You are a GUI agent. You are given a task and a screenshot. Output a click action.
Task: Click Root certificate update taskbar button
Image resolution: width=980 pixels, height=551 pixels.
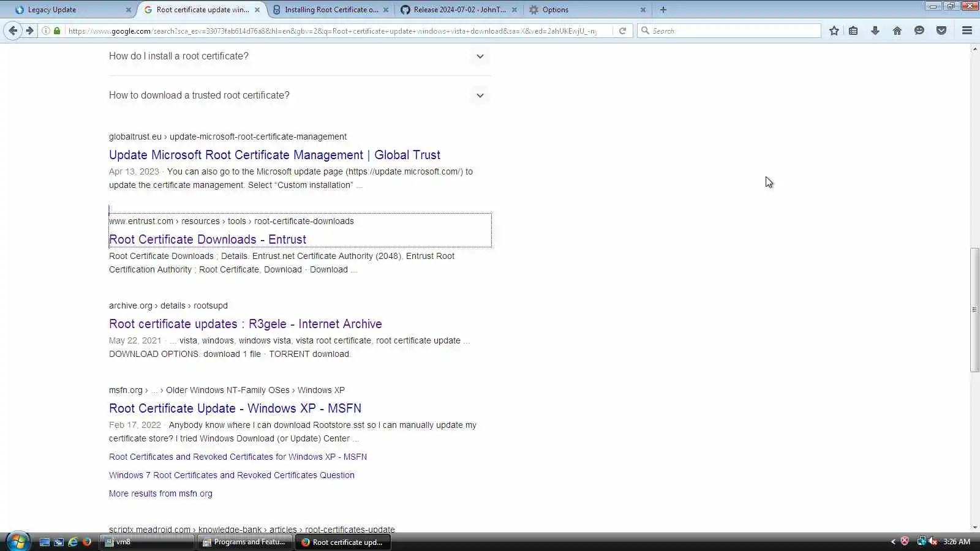coord(342,542)
